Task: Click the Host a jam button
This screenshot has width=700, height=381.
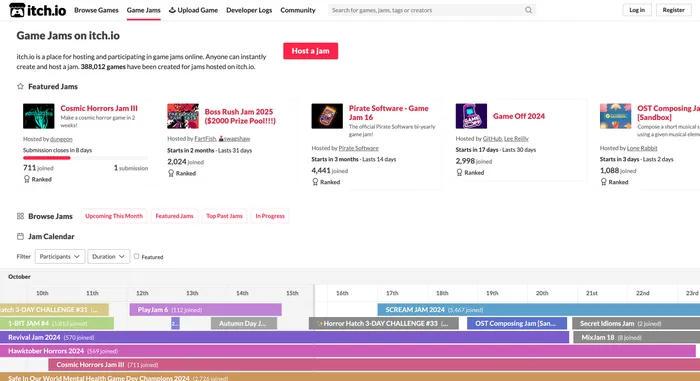Action: point(310,51)
